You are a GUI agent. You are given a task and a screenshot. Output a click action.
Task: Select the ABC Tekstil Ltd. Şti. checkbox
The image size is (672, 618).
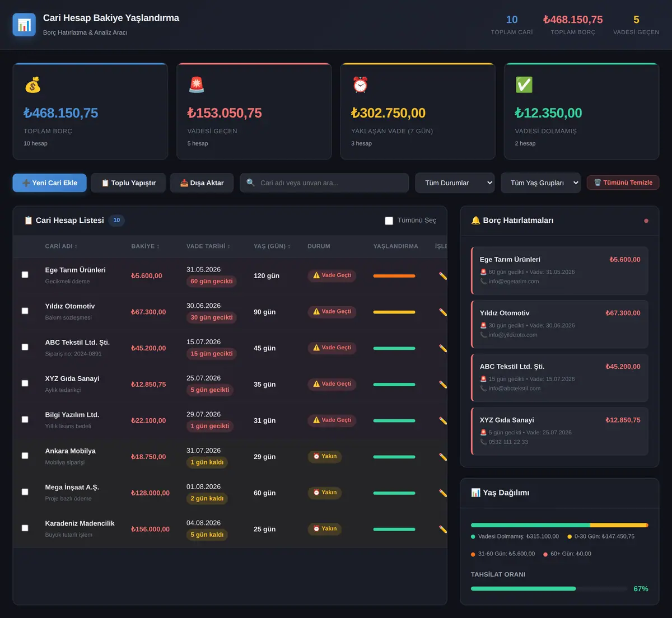click(x=25, y=347)
